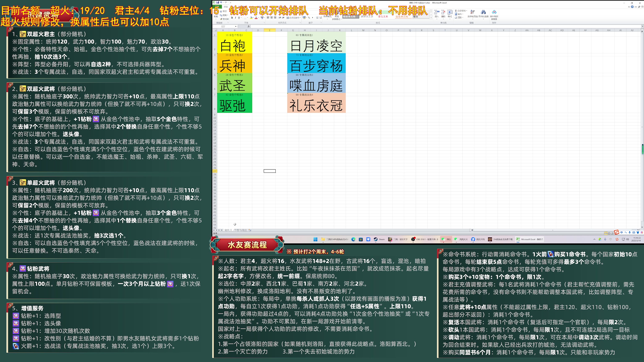644x362 pixels.
Task: Open the Windows Start button
Action: 315,239
